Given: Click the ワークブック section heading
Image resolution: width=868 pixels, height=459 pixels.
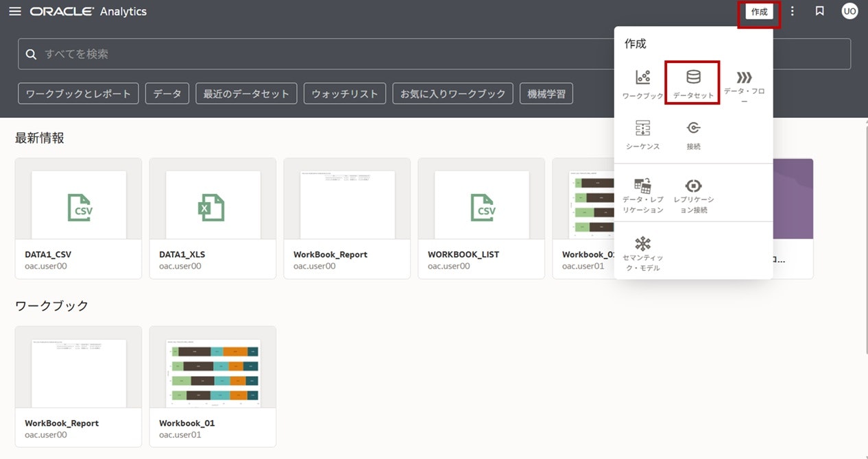Looking at the screenshot, I should tap(52, 306).
